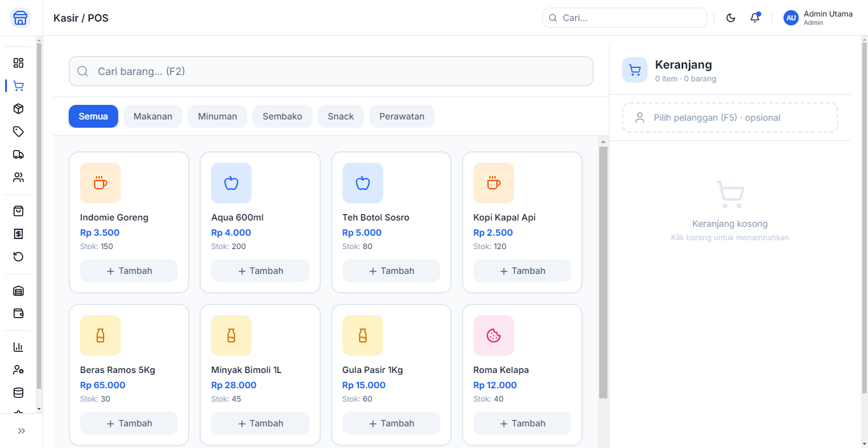
Task: Click the header search field 'Cari...'
Action: point(625,18)
